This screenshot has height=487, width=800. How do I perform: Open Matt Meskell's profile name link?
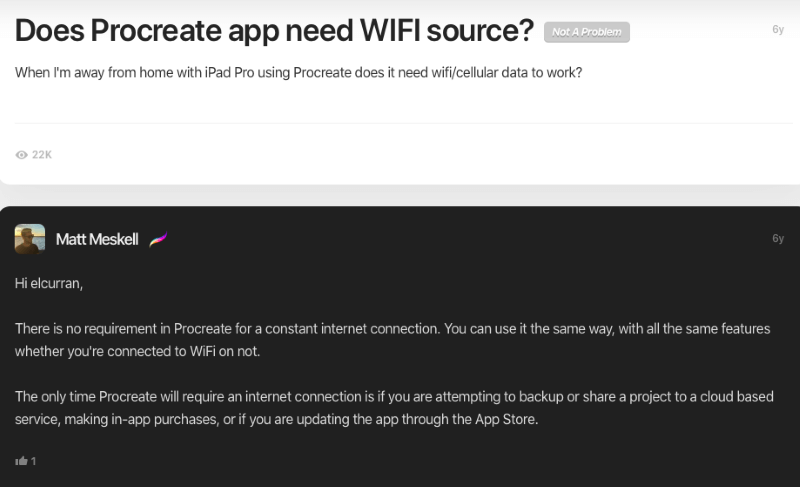click(x=97, y=239)
